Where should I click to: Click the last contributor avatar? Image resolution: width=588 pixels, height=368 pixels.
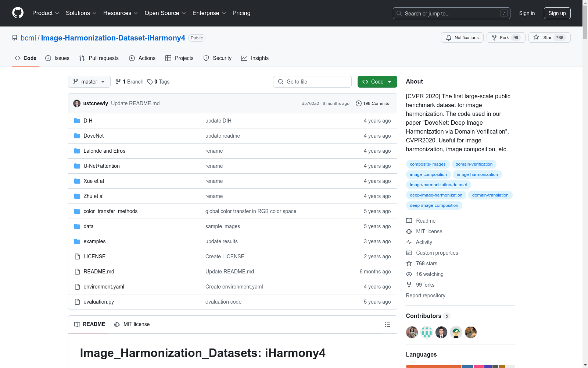tap(471, 332)
